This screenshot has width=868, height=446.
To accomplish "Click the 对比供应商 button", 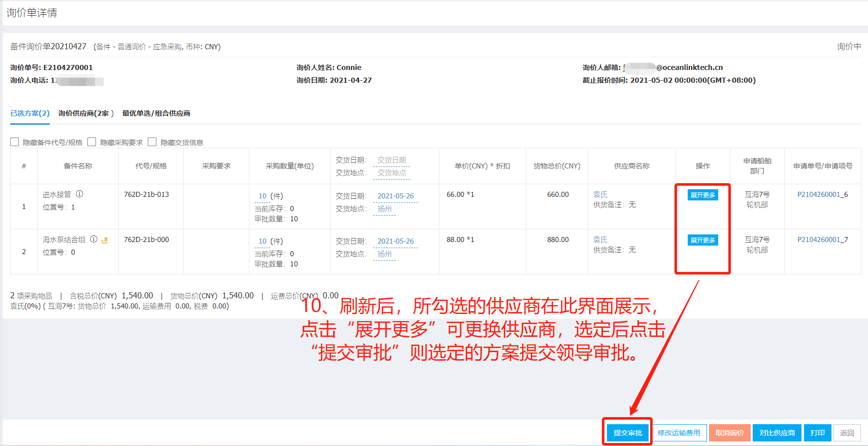I will [777, 433].
